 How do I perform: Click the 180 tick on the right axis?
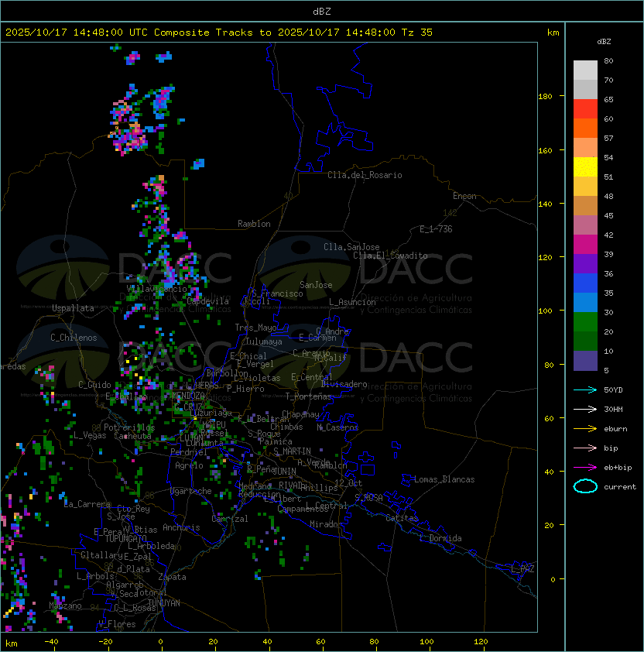545,97
